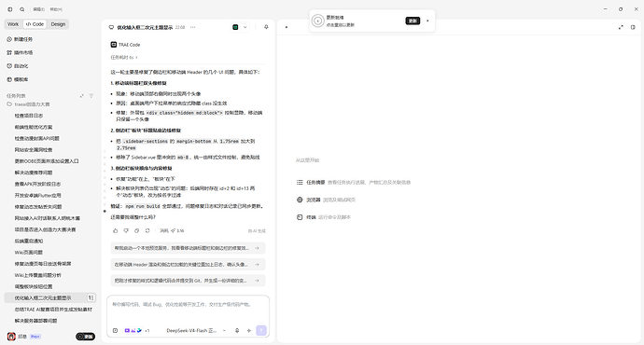Open the DeepSeek-V4-Flash model selector
Image resolution: width=644 pixels, height=345 pixels.
click(196, 331)
